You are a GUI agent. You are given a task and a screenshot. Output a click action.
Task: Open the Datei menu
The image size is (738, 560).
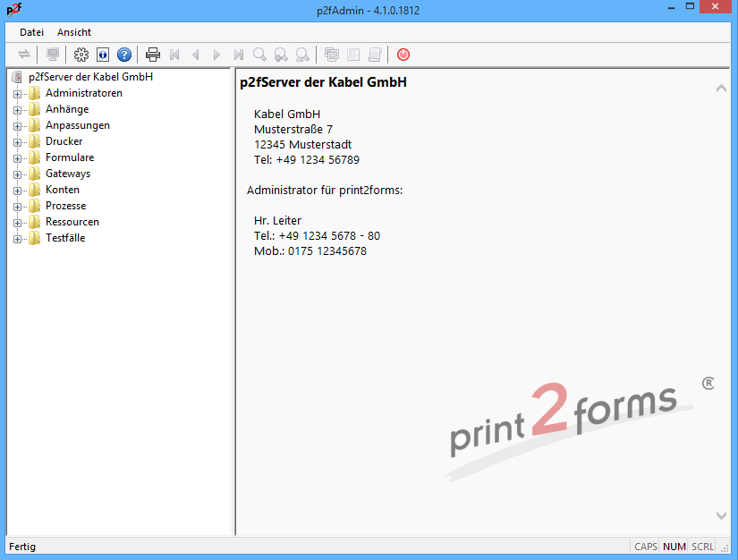tap(31, 32)
